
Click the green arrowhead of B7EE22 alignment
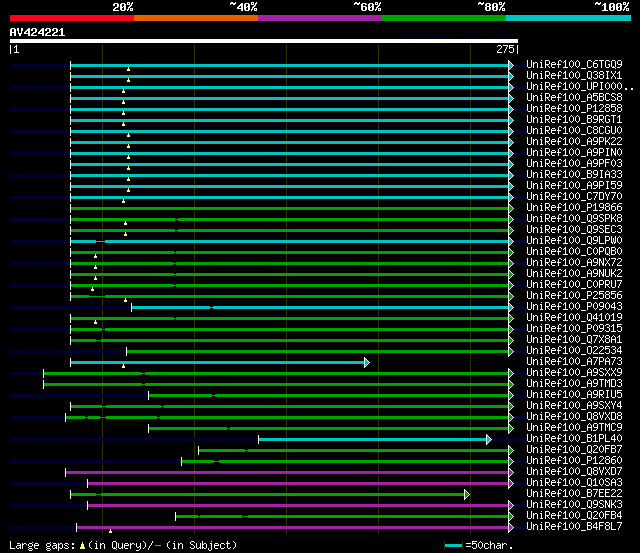point(467,495)
